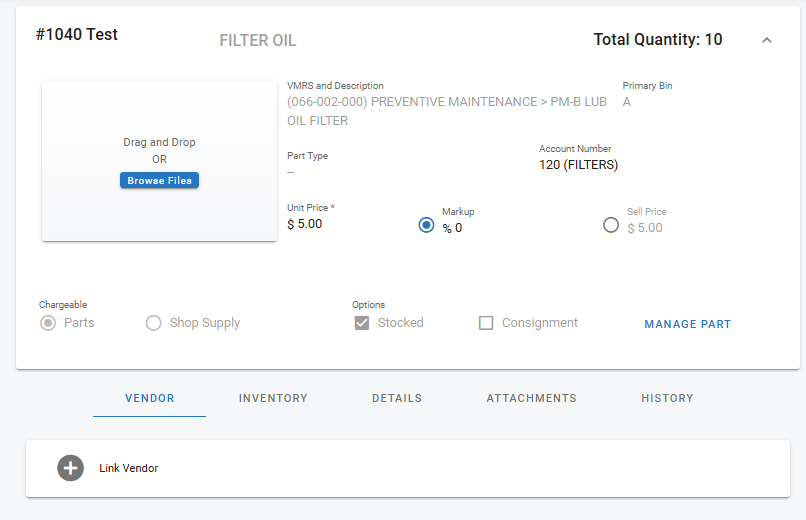Choose the Parts chargeable option
Screen dimensions: 806x520
click(x=48, y=323)
